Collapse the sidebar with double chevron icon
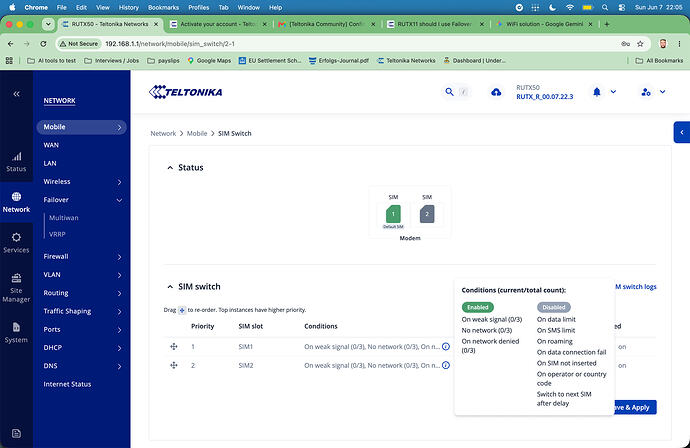 coord(16,94)
